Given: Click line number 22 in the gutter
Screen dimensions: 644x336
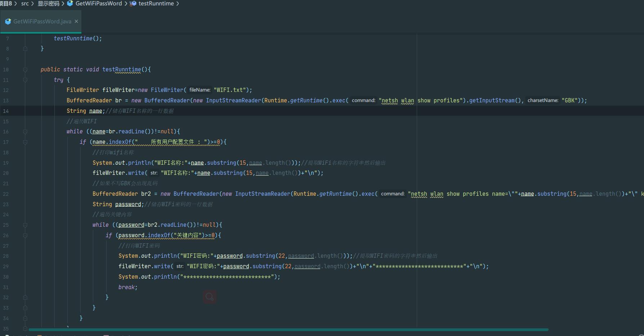Looking at the screenshot, I should pos(6,194).
